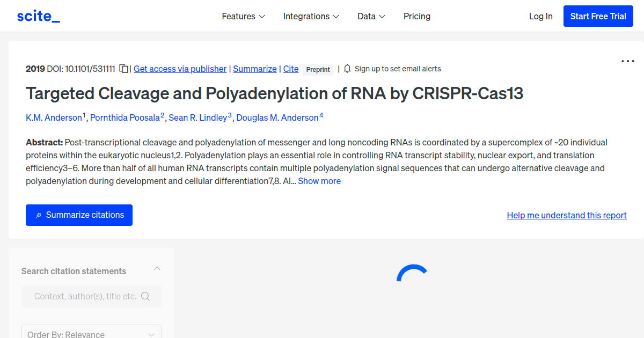
Task: Open the Features dropdown
Action: coord(243,16)
